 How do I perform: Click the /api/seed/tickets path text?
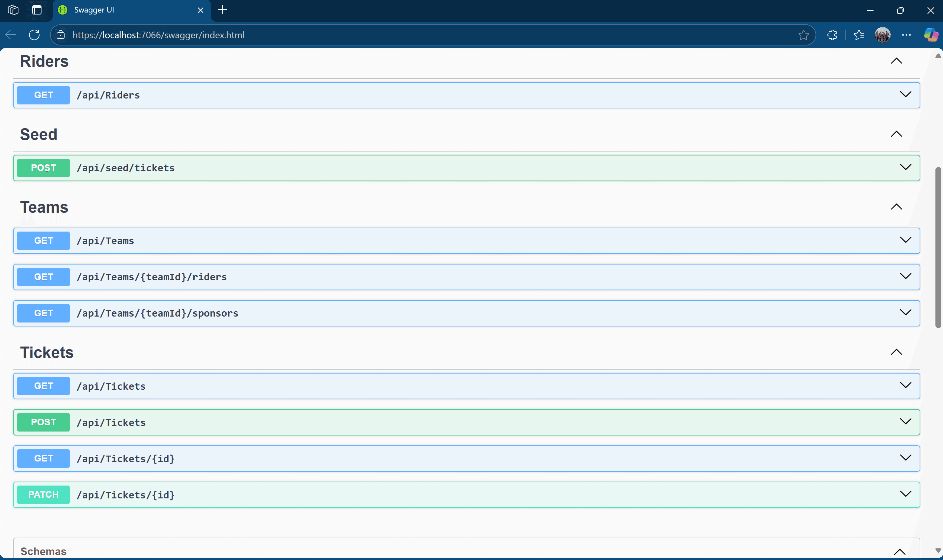tap(125, 168)
